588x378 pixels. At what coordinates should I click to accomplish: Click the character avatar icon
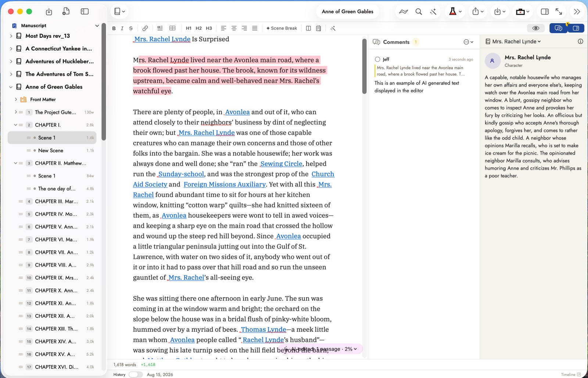tap(492, 61)
